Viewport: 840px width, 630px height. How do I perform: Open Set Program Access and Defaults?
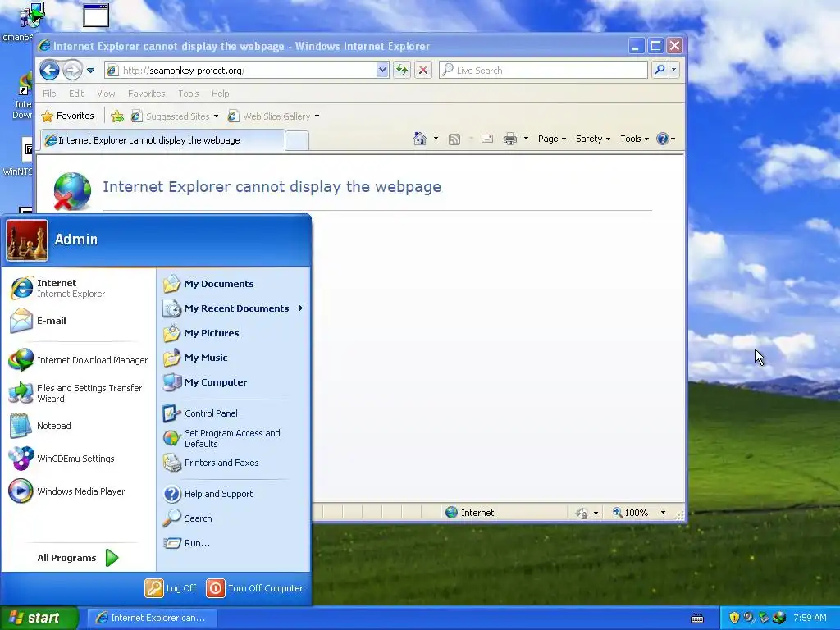click(x=234, y=438)
